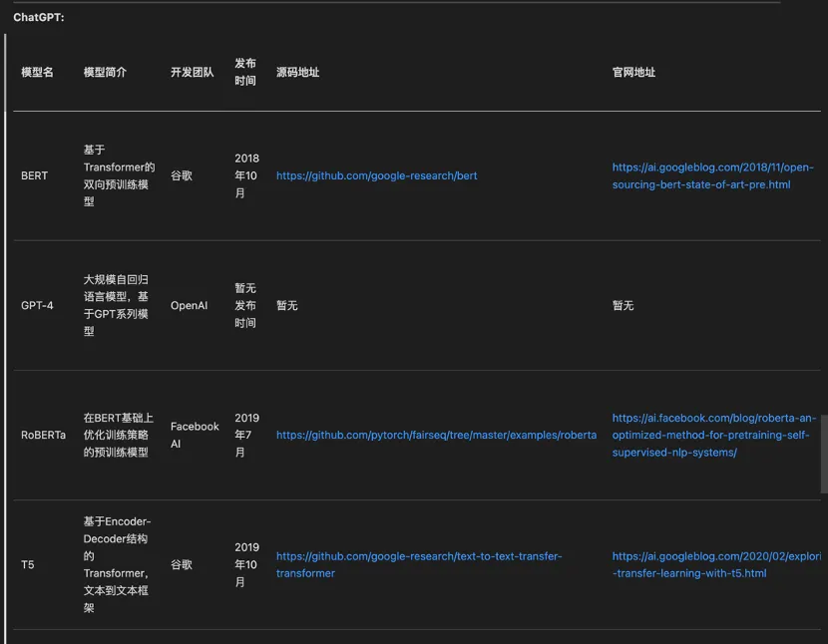Screen dimensions: 828x644
Task: Click the 大规模自回归语言模型 description for GPT-4
Action: pyautogui.click(x=116, y=306)
